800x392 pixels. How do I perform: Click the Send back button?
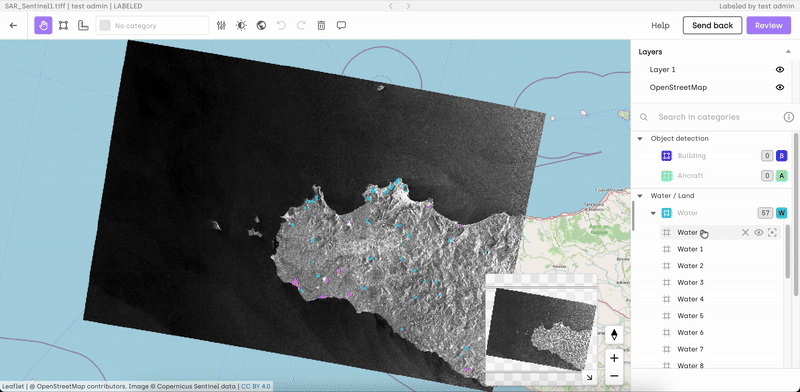click(x=712, y=26)
